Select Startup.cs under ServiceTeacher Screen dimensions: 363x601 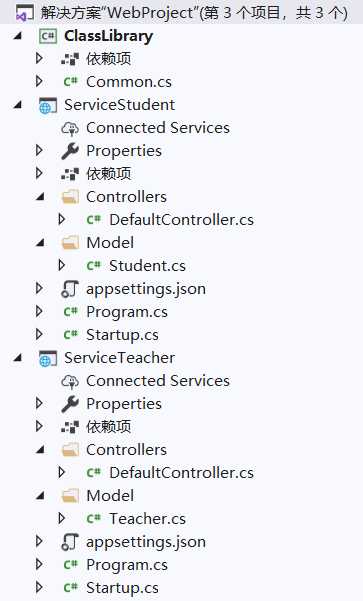click(122, 588)
